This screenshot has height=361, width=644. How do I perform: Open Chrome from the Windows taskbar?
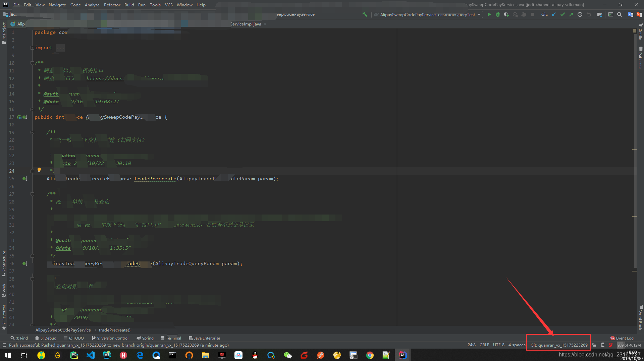point(370,355)
